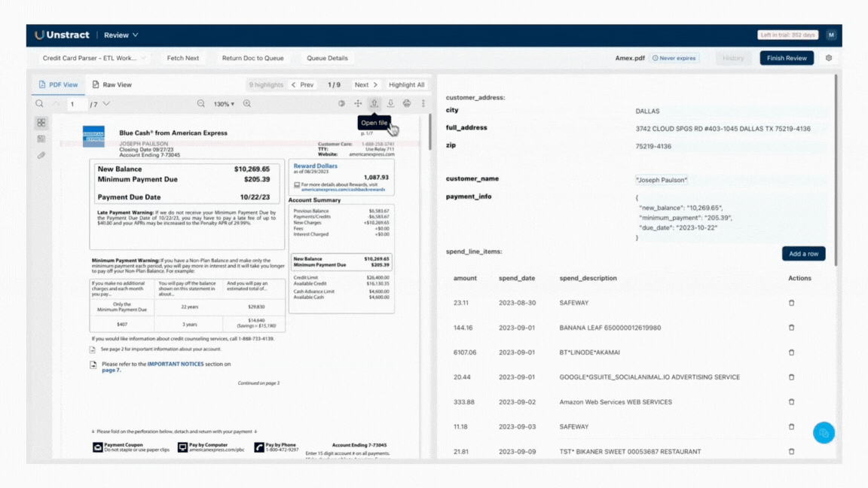The width and height of the screenshot is (868, 488).
Task: Open the 130% zoom level dropdown
Action: pos(224,104)
